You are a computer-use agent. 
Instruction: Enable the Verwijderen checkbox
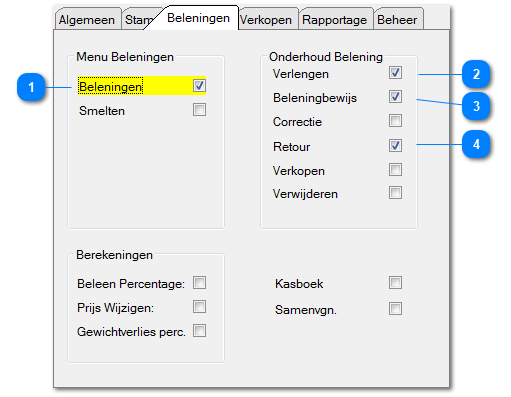(395, 193)
